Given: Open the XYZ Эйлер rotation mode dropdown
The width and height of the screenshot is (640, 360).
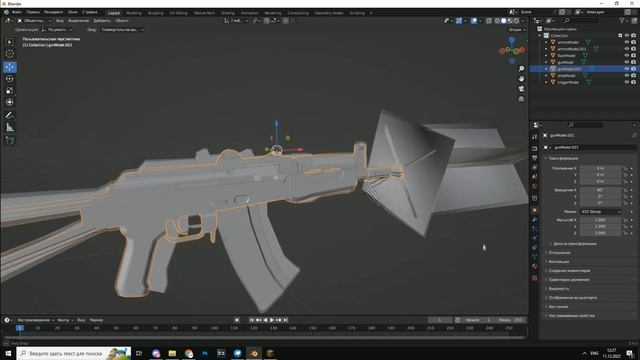Looking at the screenshot, I should click(600, 212).
